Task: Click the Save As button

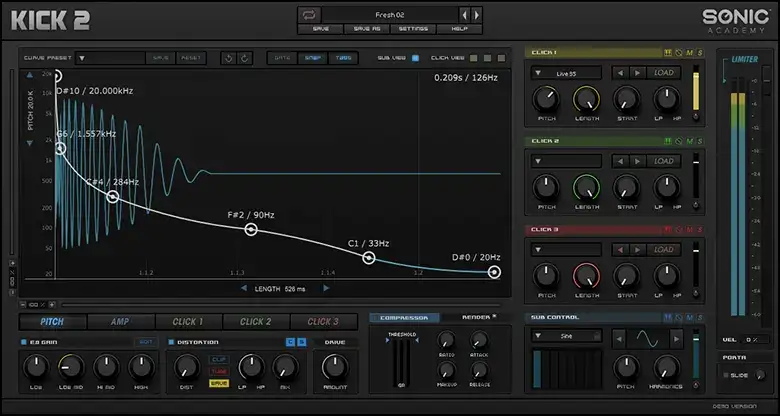Action: coord(367,29)
